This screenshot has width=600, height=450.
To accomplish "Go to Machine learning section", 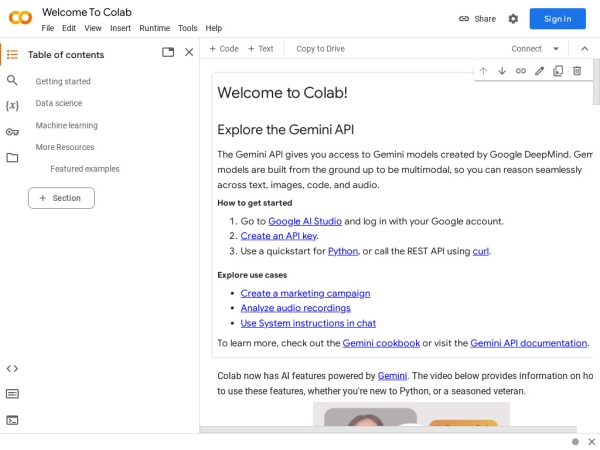I will coord(67,125).
